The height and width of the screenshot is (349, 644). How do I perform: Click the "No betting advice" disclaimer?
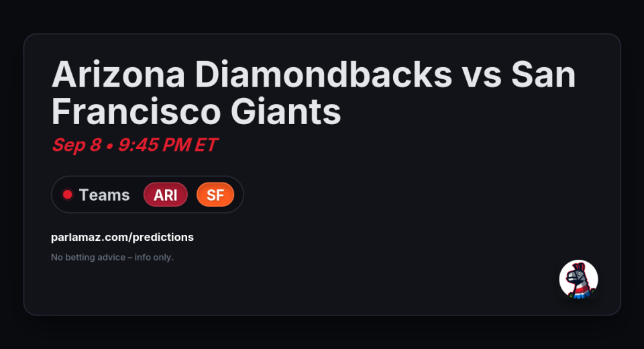(88, 257)
